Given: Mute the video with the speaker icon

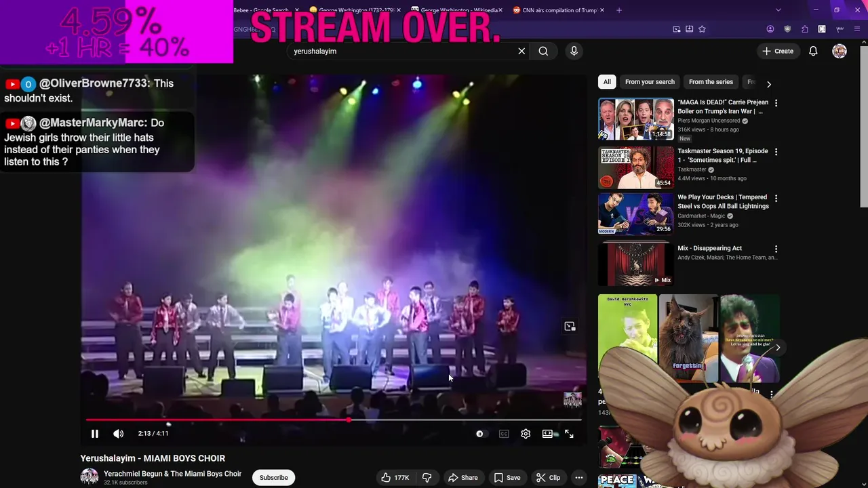Looking at the screenshot, I should 118,434.
